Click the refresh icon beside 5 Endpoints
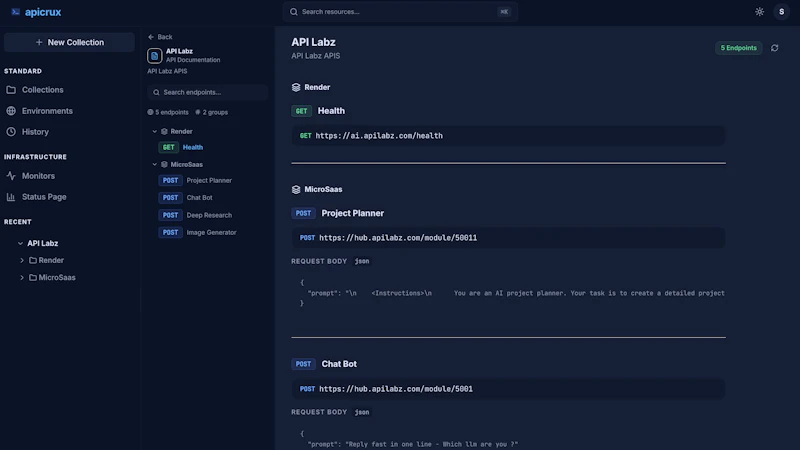The width and height of the screenshot is (800, 450). click(x=774, y=48)
